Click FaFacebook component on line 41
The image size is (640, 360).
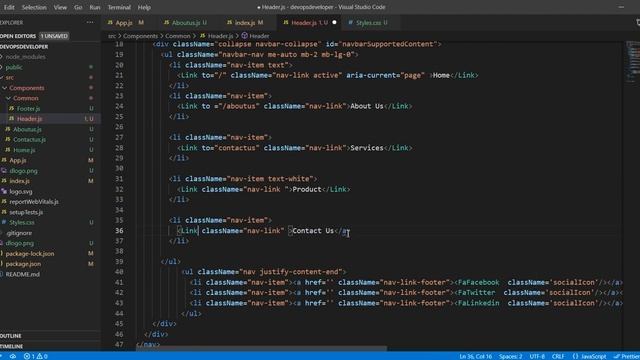[479, 282]
